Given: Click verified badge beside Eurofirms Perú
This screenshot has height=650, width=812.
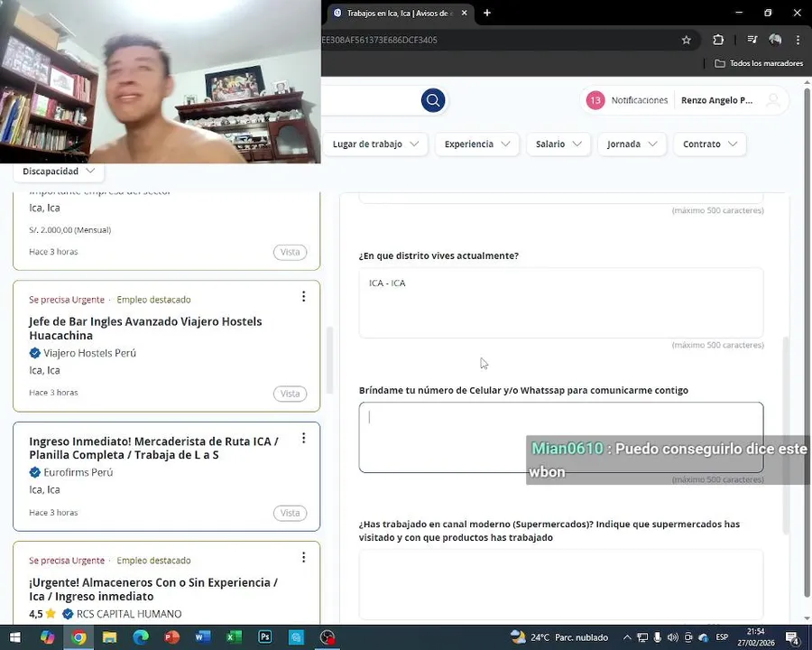Looking at the screenshot, I should coord(34,472).
